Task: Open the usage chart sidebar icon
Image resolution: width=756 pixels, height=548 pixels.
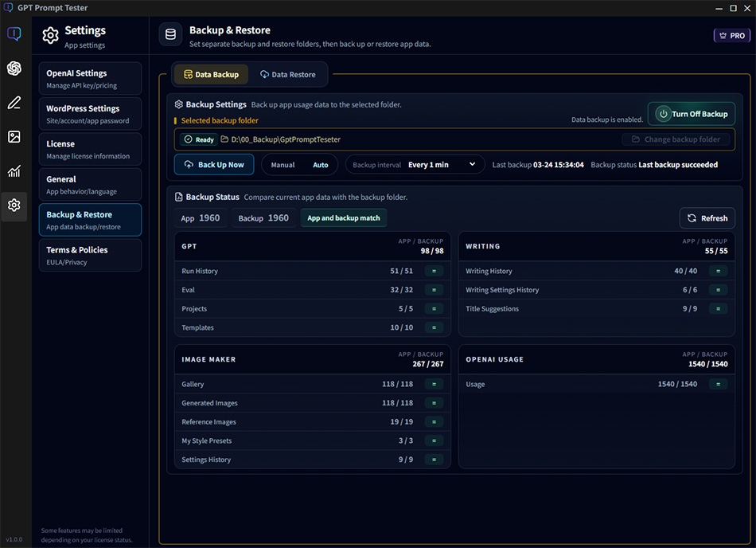Action: 14,171
